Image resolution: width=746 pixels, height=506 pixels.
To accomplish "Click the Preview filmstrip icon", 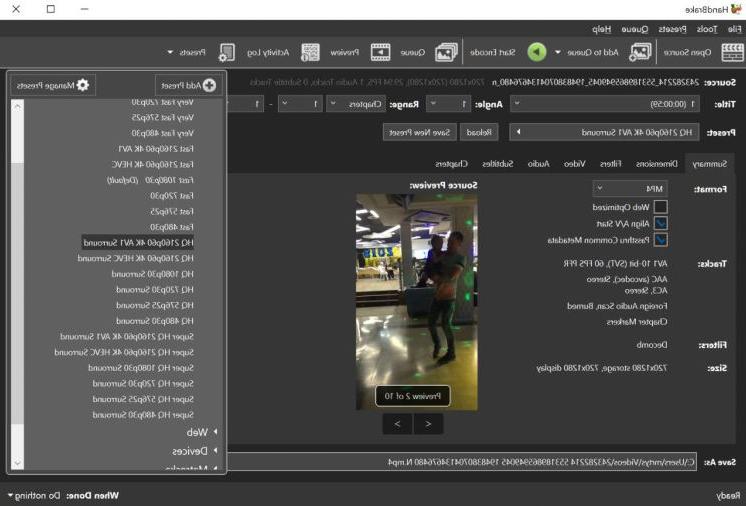I will click(x=381, y=52).
